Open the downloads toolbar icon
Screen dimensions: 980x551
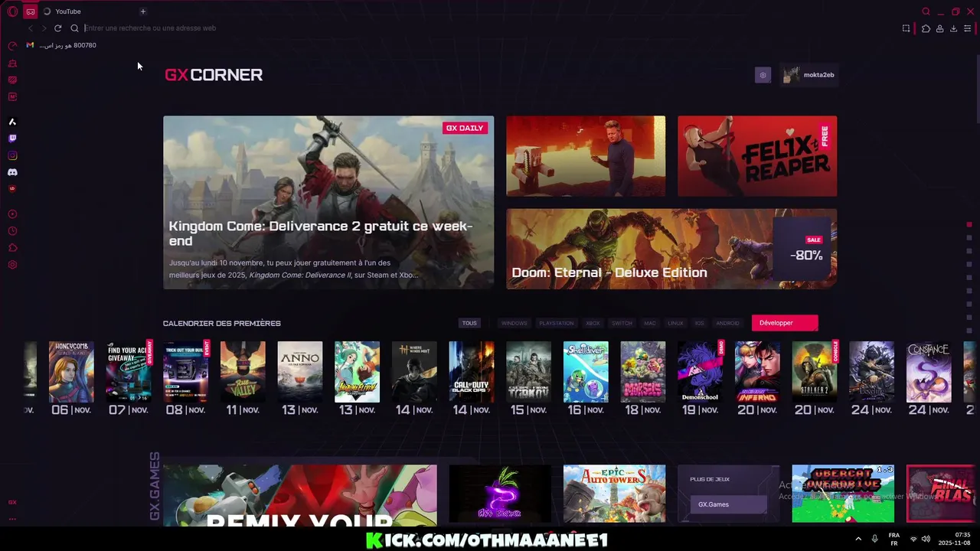pos(953,28)
